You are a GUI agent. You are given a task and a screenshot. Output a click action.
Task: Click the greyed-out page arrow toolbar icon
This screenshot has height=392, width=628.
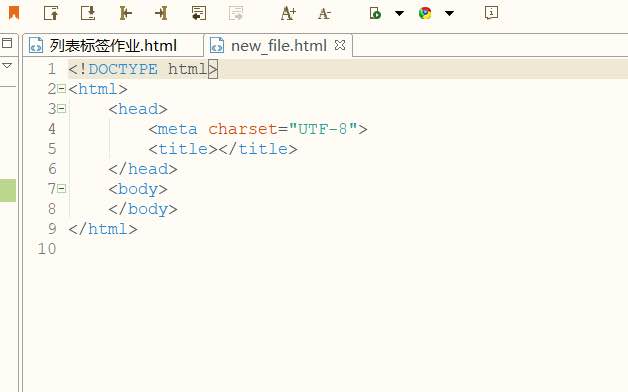click(236, 13)
